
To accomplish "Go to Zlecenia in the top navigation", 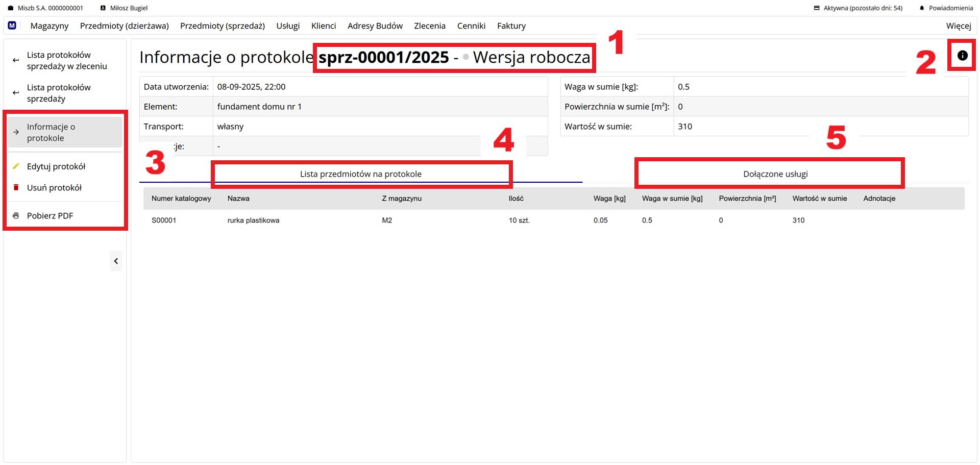I will click(x=429, y=26).
